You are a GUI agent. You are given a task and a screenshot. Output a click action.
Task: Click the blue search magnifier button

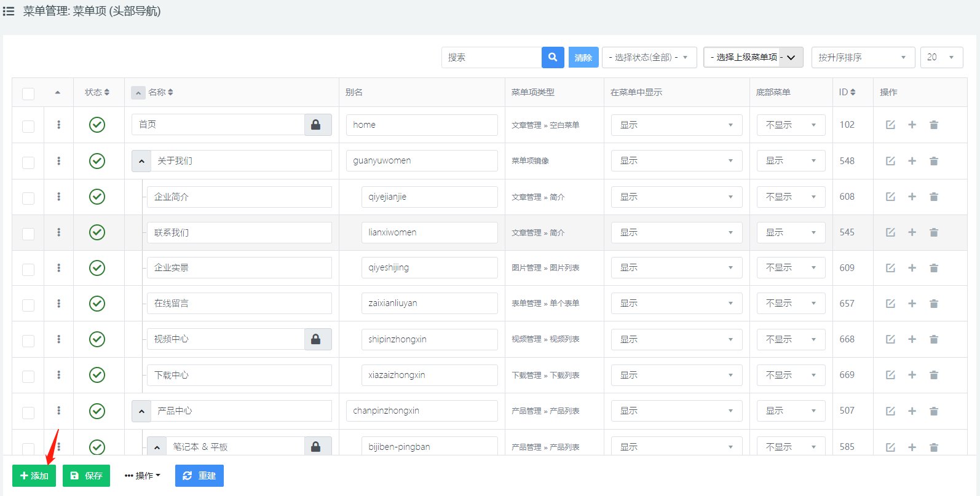pyautogui.click(x=553, y=57)
